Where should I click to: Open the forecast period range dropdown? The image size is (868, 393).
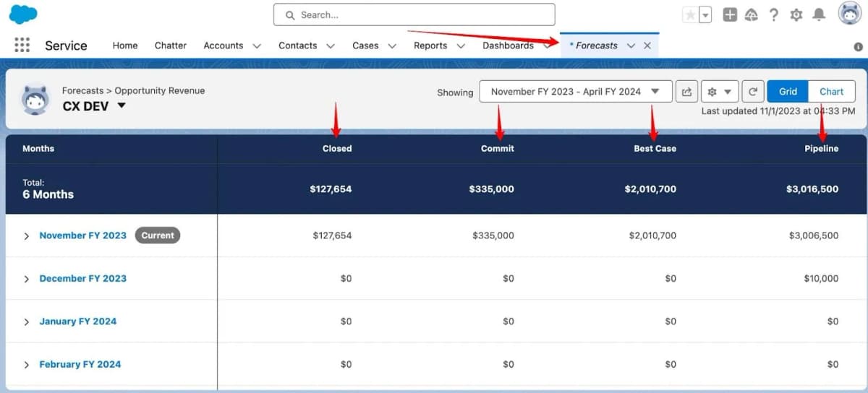pyautogui.click(x=576, y=92)
